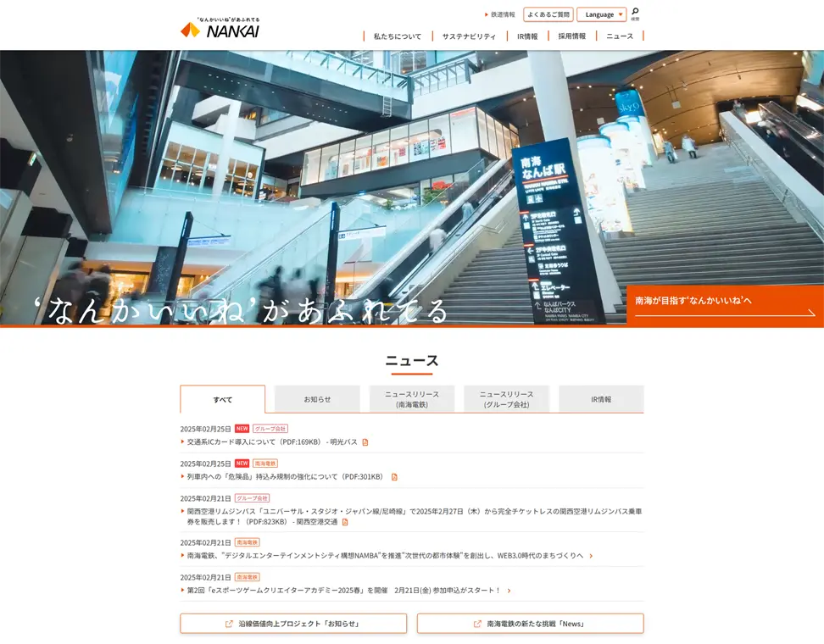Click 南海電鉄 tag on eスポーツ article
This screenshot has width=824, height=644.
[247, 577]
